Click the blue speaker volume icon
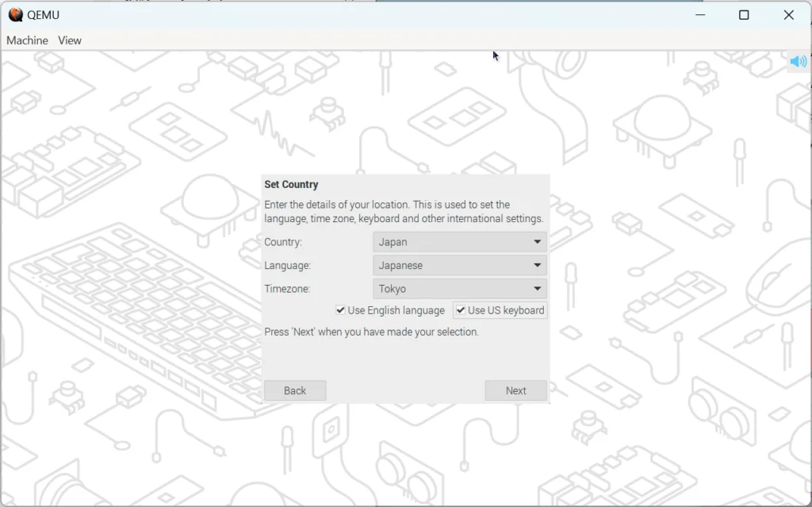Screen dimensions: 812x507 (798, 62)
